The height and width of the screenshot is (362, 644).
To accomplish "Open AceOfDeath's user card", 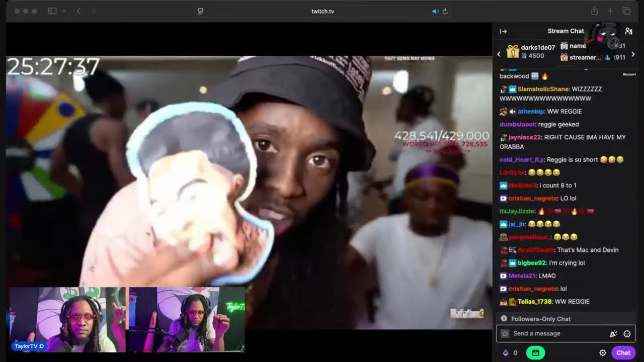I will pos(536,250).
